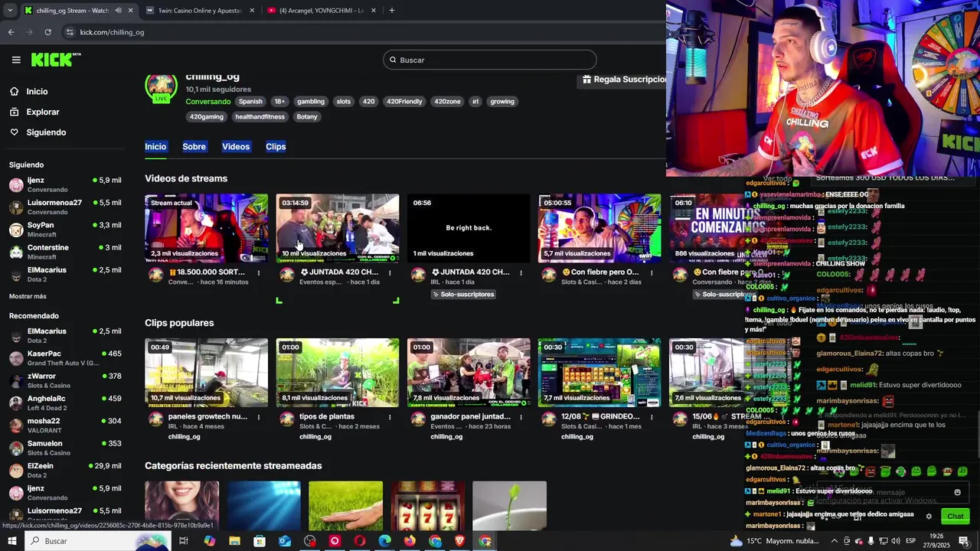This screenshot has width=980, height=551.
Task: Click the kick.com/chilling_og address bar
Action: tap(112, 32)
